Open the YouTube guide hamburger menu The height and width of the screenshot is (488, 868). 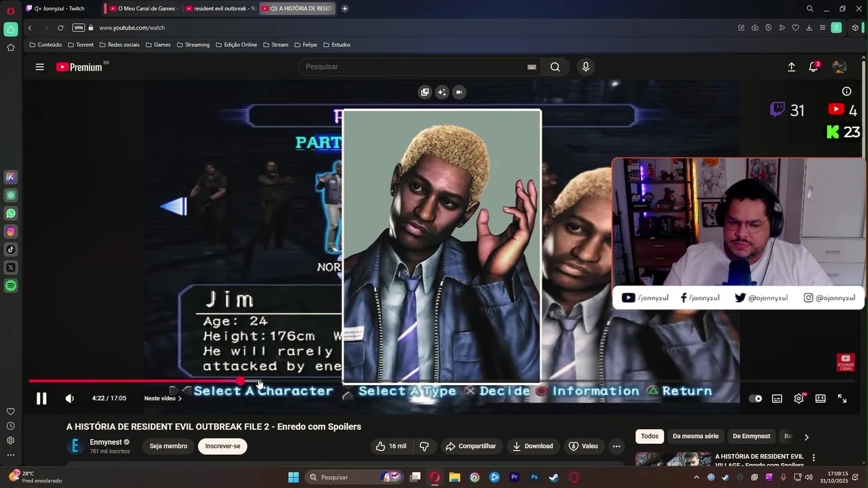click(x=40, y=66)
